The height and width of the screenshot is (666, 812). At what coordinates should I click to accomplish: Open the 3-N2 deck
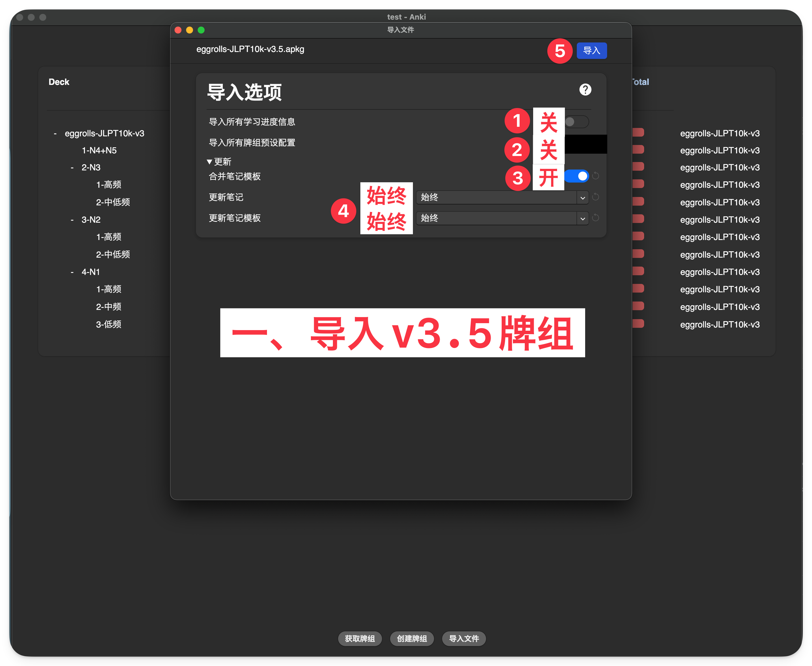(x=91, y=220)
